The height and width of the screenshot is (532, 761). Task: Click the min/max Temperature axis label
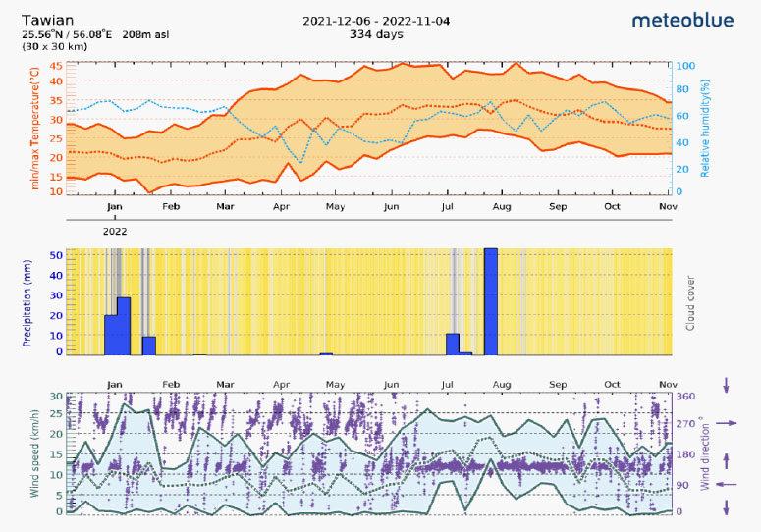tap(34, 128)
